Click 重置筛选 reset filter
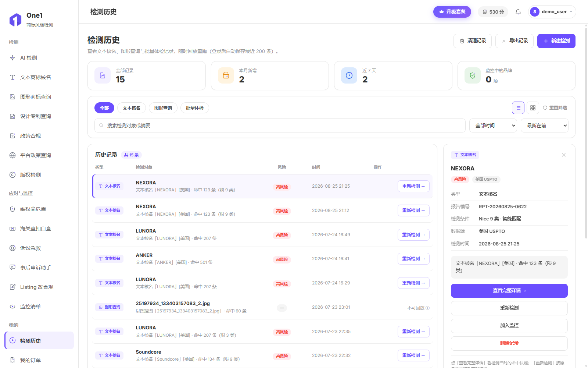Image resolution: width=588 pixels, height=368 pixels. (x=555, y=108)
